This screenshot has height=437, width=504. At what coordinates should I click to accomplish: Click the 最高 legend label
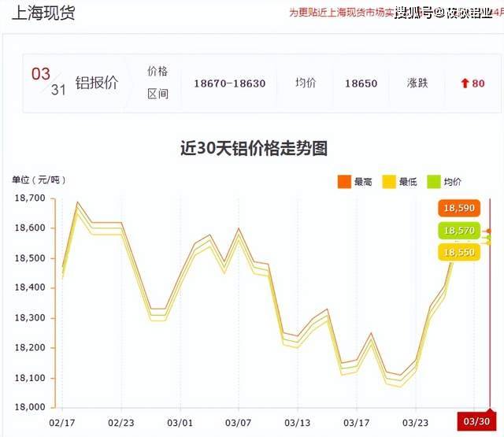click(x=363, y=182)
